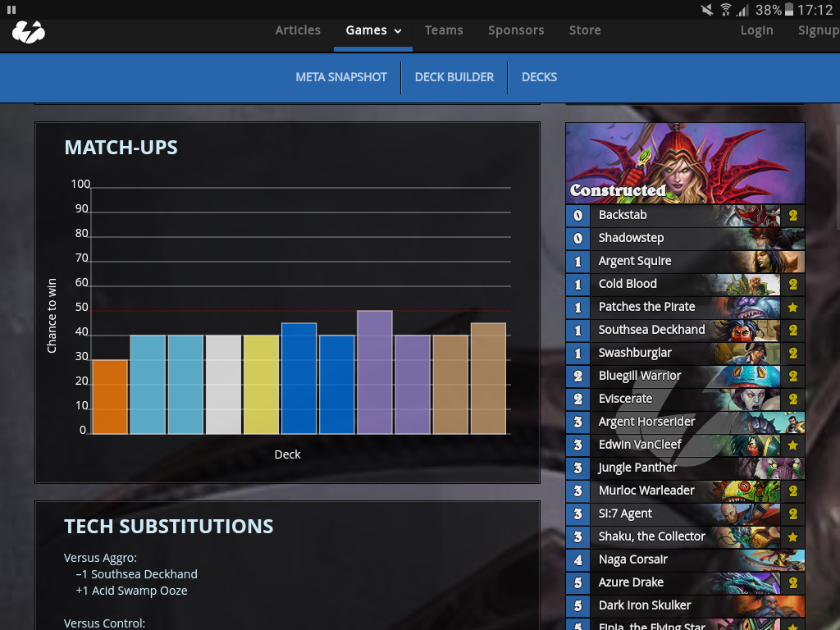Open the Patches the Pirate card entry
This screenshot has height=630, width=840.
[x=685, y=308]
